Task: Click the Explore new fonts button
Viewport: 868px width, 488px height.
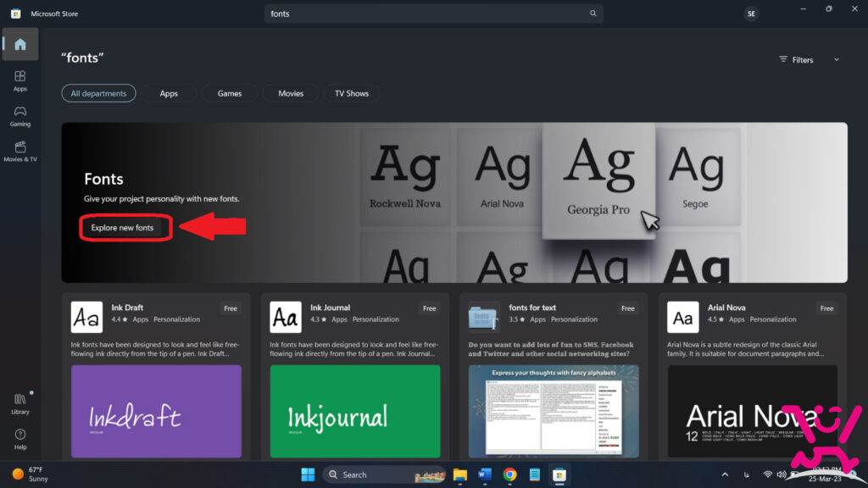Action: tap(122, 227)
